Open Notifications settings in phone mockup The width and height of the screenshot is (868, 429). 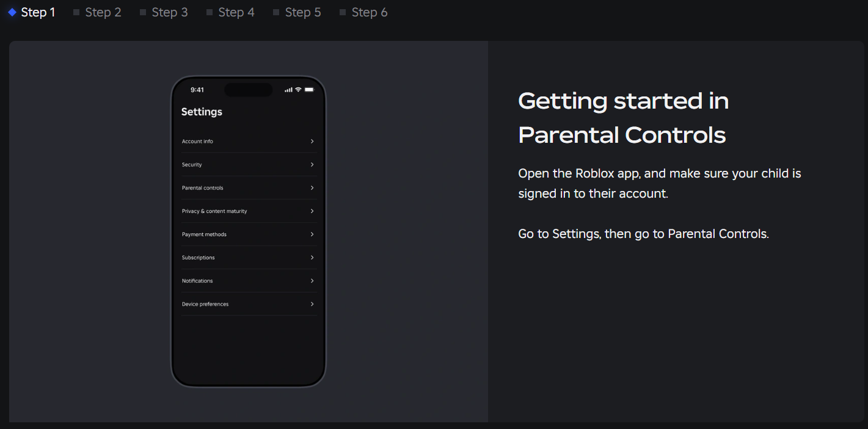point(197,281)
